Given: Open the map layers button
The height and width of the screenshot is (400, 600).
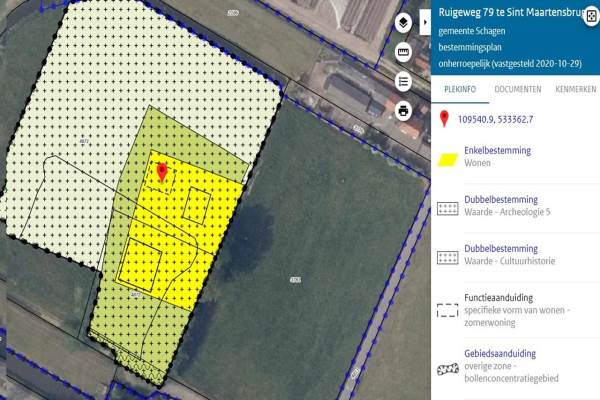Looking at the screenshot, I should (x=403, y=23).
